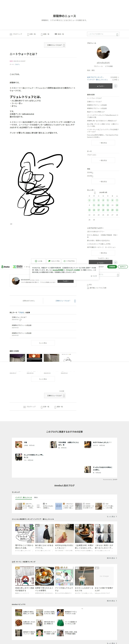Open the first thumbnail in 画像つき記事
The image size is (129, 644).
click(17, 358)
